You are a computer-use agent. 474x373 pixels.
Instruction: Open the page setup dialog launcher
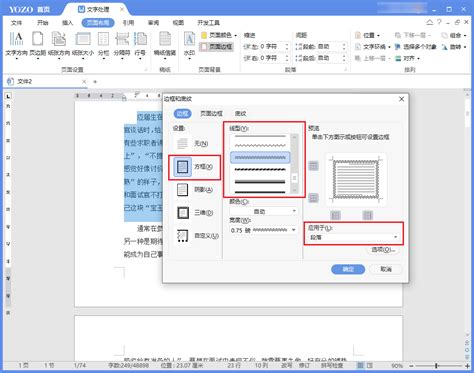[146, 70]
